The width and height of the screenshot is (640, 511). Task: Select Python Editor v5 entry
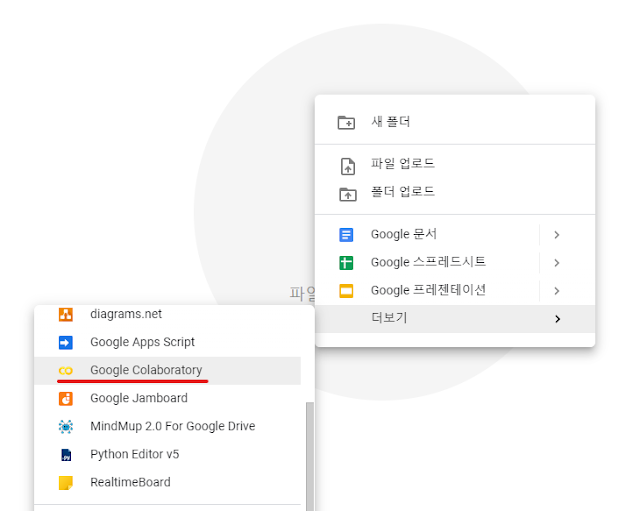(x=167, y=455)
